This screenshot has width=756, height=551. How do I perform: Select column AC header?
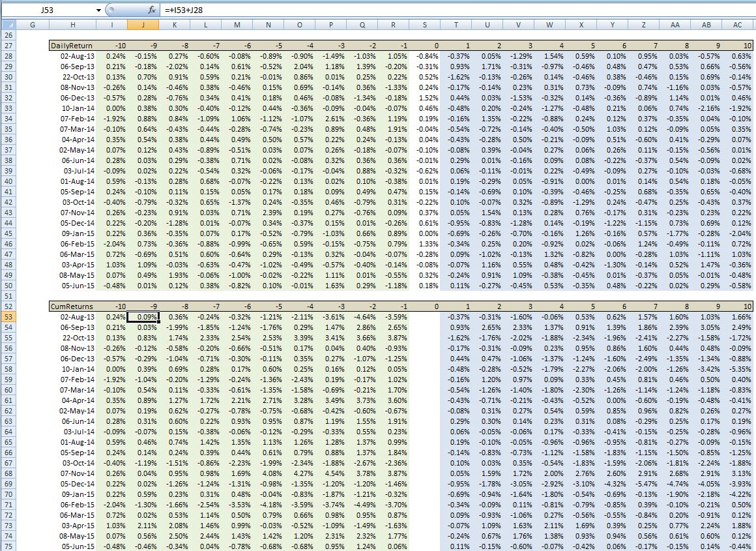[737, 24]
